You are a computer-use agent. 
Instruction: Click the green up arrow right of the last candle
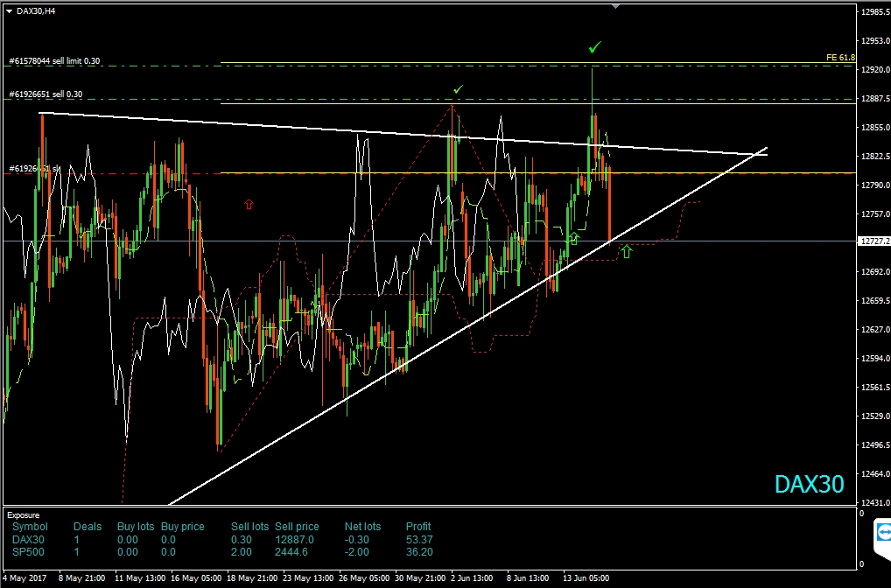coord(626,251)
